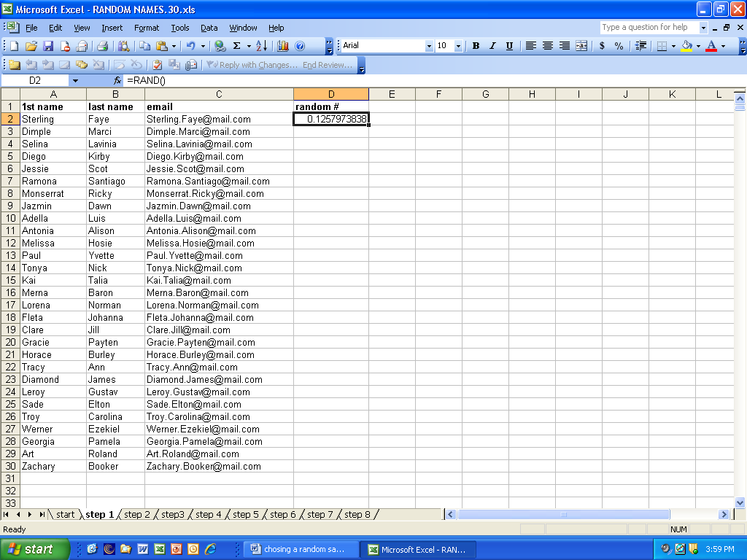Click the Borders icon
This screenshot has width=747, height=560.
[x=662, y=46]
